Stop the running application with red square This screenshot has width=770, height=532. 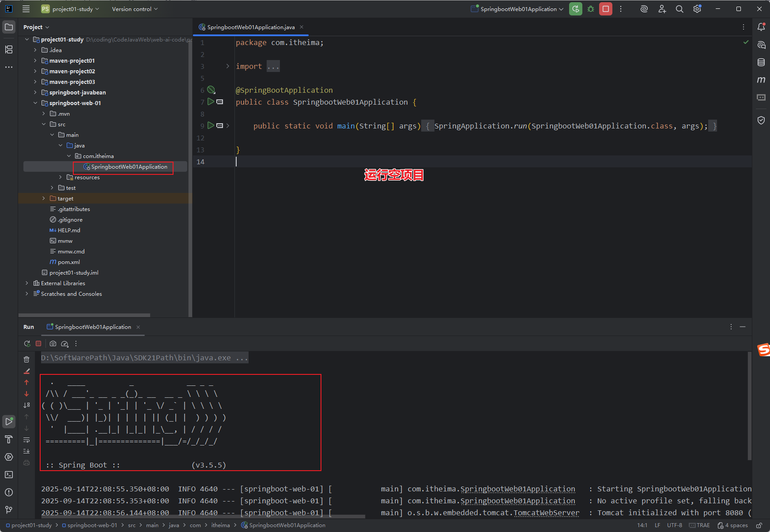click(x=606, y=9)
